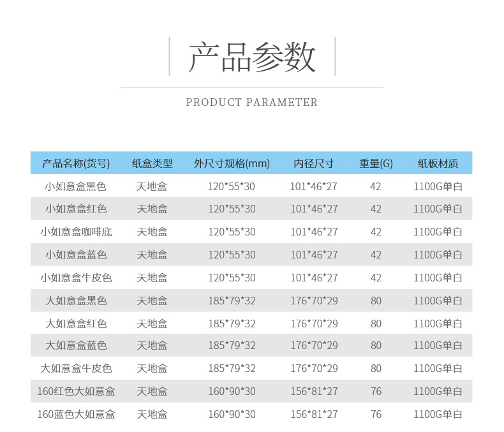Click 185*79*32 in 大如意盒牛皮色 row

click(x=232, y=368)
